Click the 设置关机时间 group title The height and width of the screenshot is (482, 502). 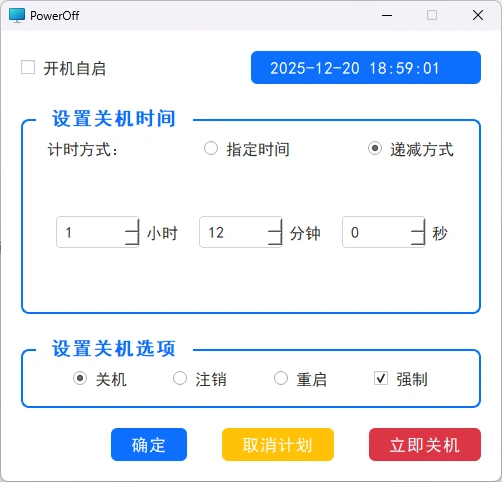click(114, 119)
